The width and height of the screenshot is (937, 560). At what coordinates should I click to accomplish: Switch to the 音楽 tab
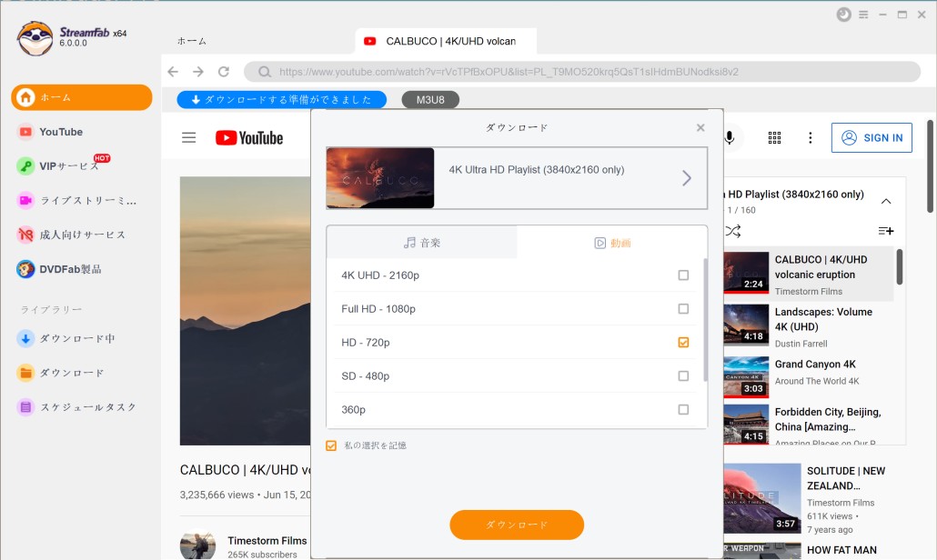click(422, 243)
